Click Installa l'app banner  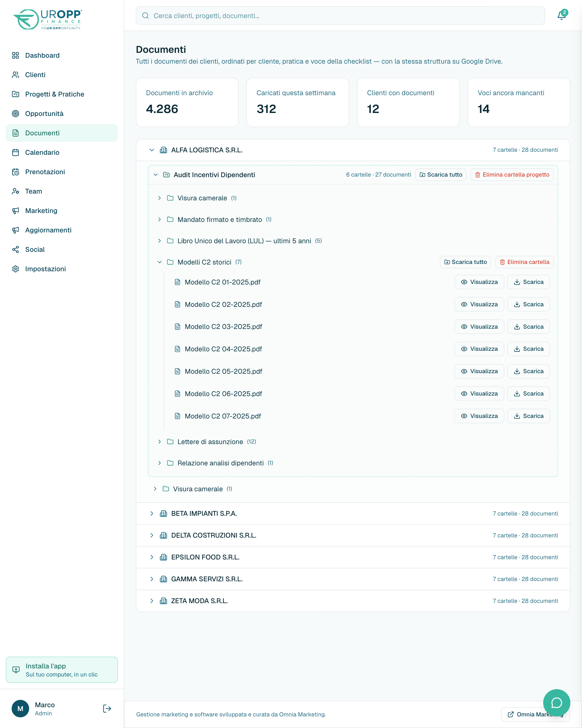62,669
